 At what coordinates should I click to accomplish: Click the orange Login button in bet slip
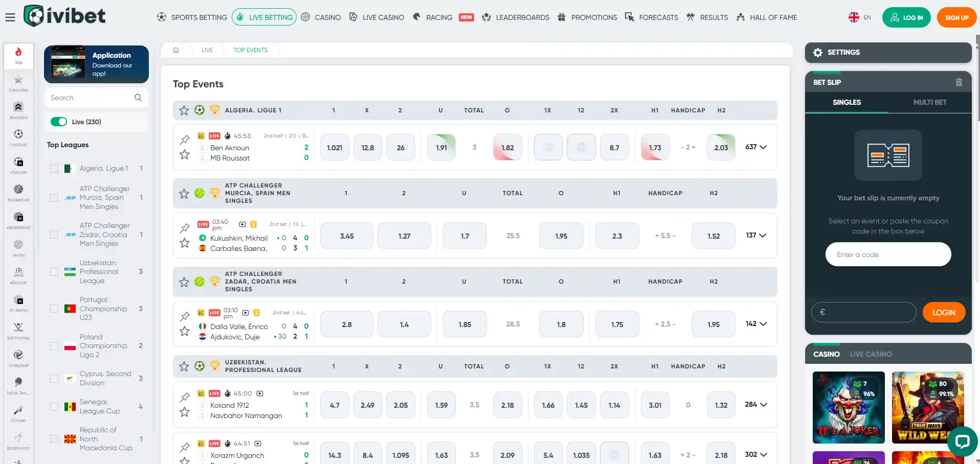pos(944,312)
